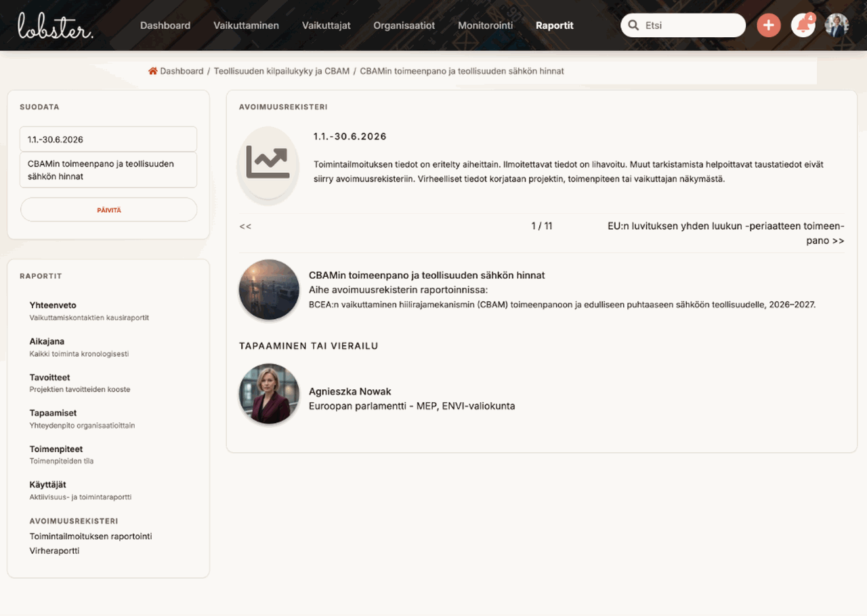
Task: Open the notifications bell
Action: point(803,26)
